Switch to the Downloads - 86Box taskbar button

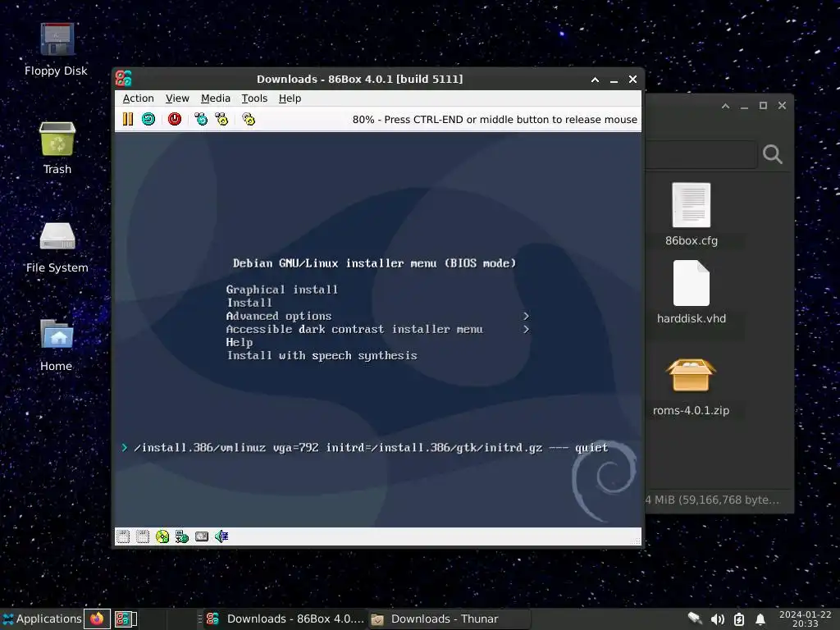[285, 619]
